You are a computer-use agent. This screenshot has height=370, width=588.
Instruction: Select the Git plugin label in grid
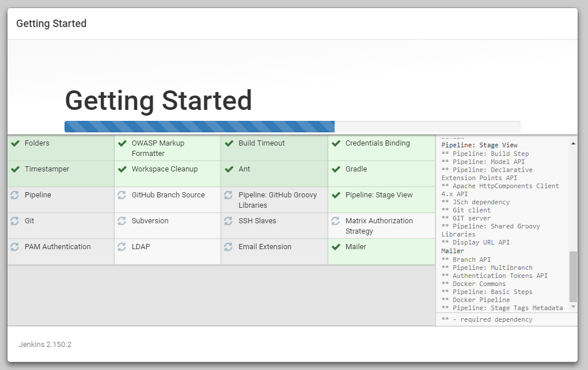click(29, 220)
